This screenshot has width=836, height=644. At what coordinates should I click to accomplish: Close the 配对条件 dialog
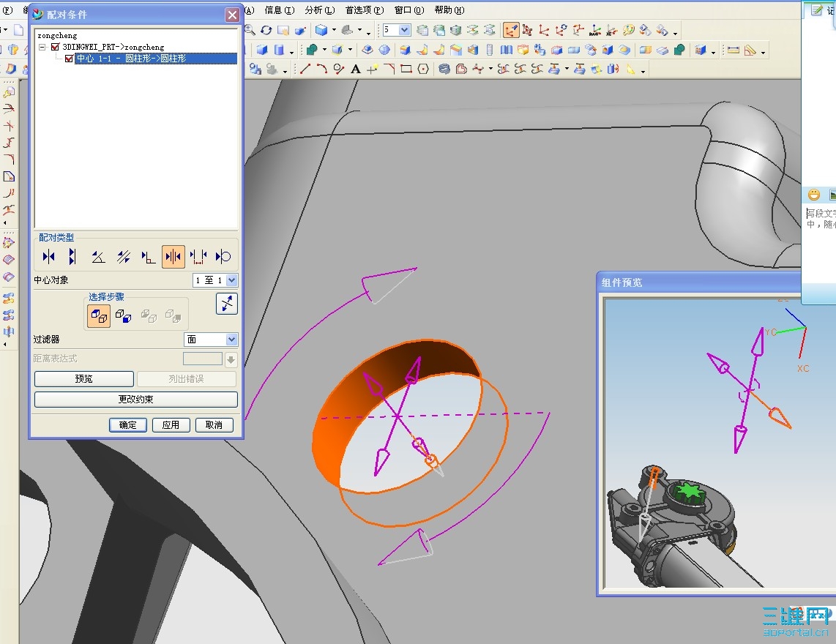click(x=232, y=15)
